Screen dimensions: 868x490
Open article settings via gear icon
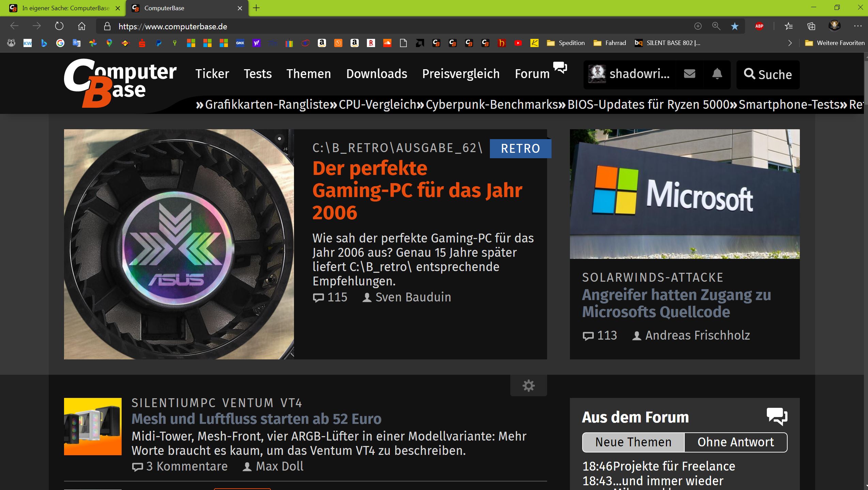pyautogui.click(x=528, y=386)
